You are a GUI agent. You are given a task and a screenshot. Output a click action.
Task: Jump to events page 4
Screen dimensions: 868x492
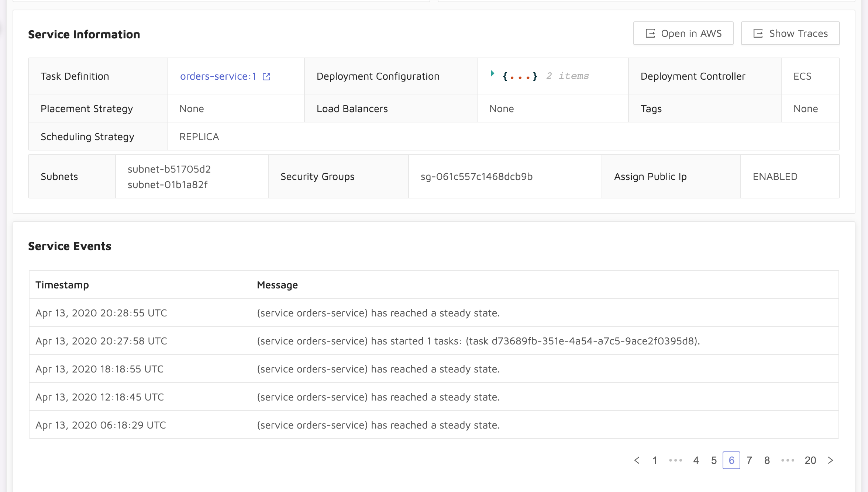696,460
